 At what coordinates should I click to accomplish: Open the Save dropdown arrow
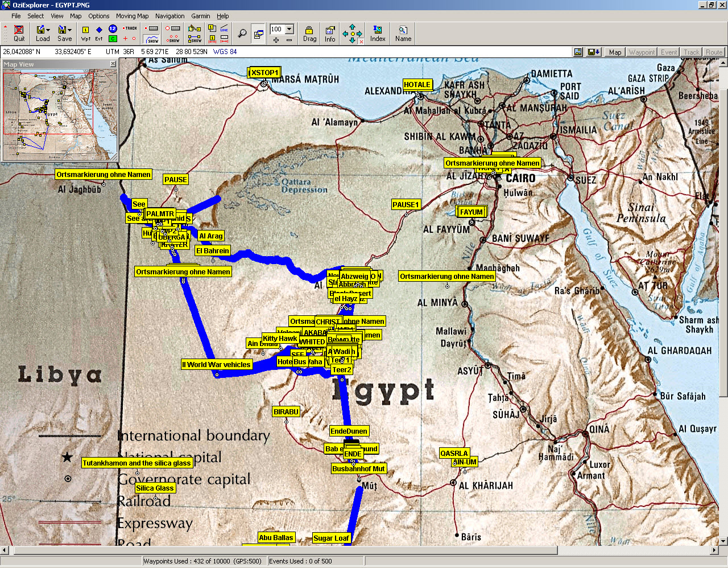pyautogui.click(x=69, y=30)
